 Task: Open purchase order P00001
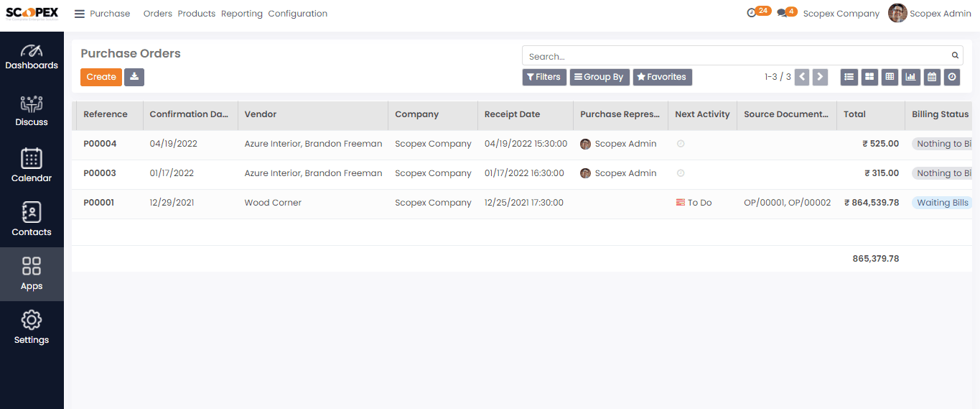tap(100, 203)
